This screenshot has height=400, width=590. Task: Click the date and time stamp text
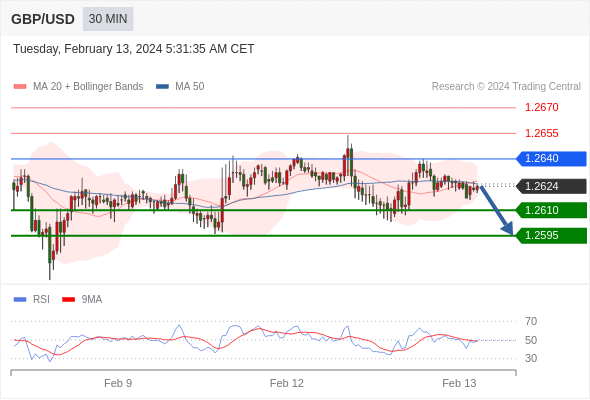[x=134, y=49]
